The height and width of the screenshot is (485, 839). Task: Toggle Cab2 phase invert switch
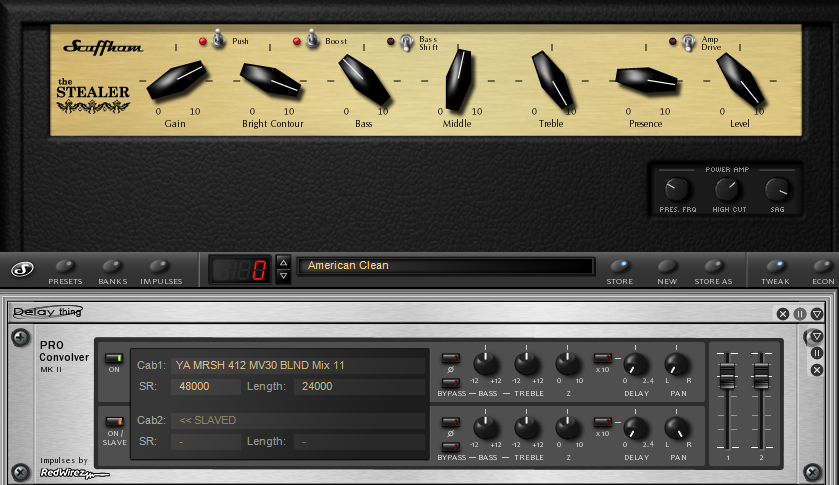(451, 422)
